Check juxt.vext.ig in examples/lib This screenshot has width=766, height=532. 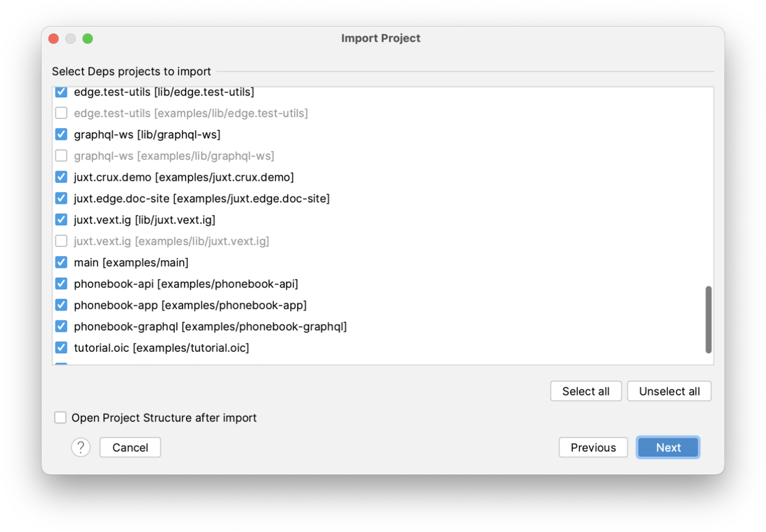click(x=61, y=241)
